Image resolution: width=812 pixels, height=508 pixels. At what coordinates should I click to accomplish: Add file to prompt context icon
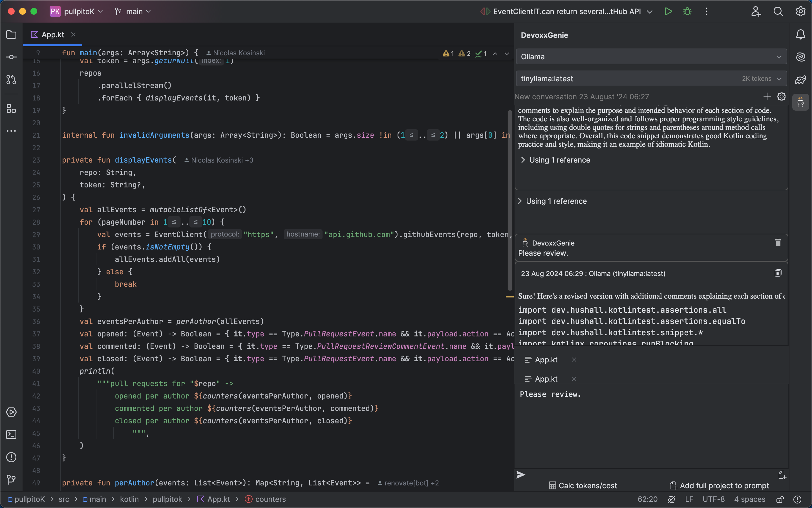(x=782, y=475)
